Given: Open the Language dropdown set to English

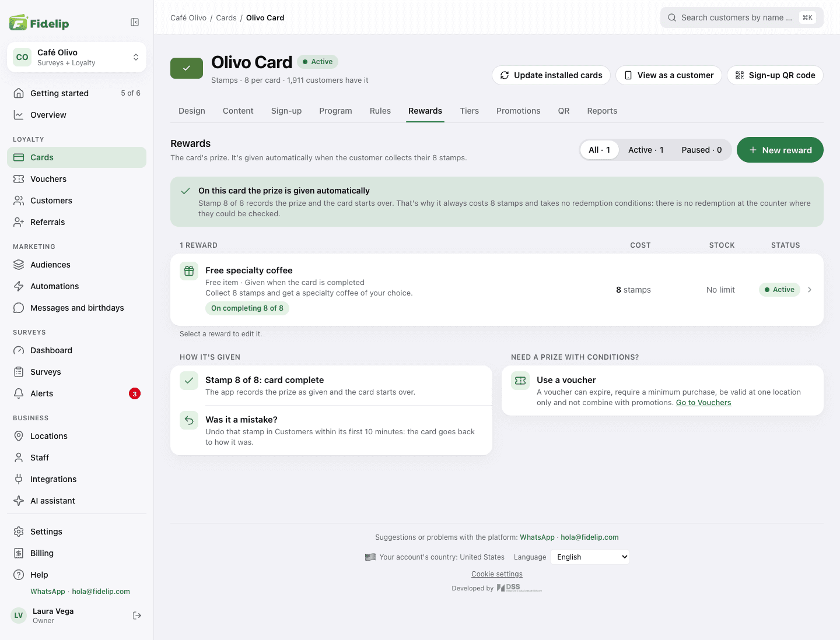Looking at the screenshot, I should pyautogui.click(x=590, y=557).
